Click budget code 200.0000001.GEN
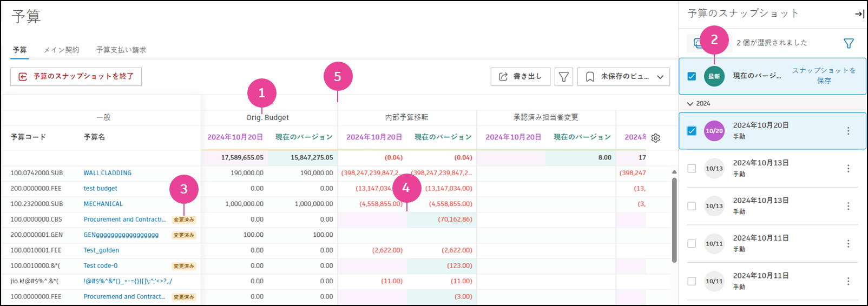Viewport: 868px width, 306px height. (x=37, y=235)
